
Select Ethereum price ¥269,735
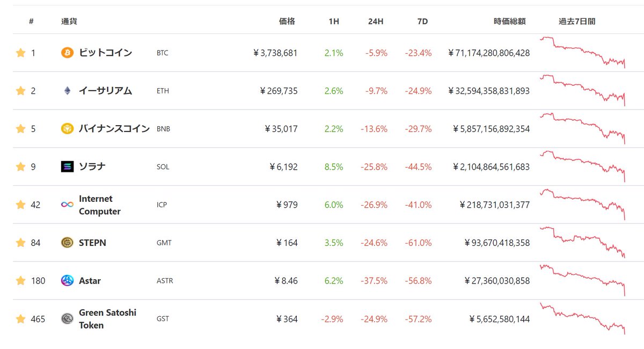(278, 91)
